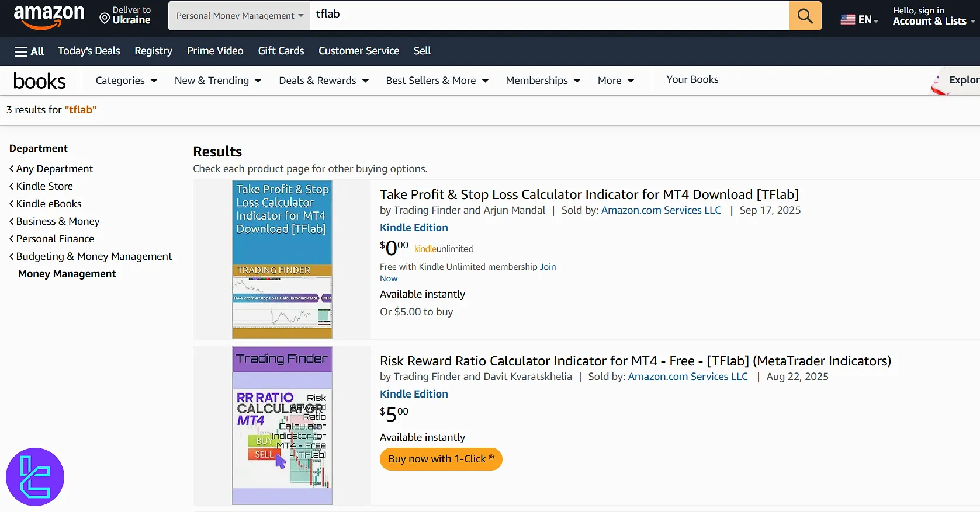
Task: Click the purple Trading Finder floating logo
Action: (35, 476)
